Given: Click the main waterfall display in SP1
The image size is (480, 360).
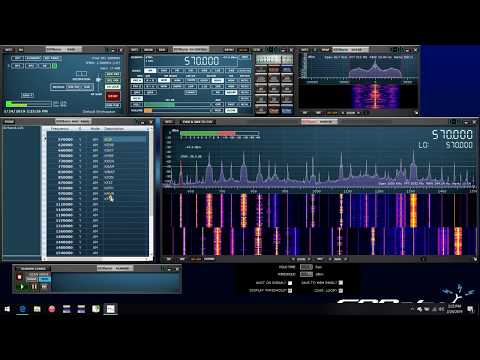Looking at the screenshot, I should [319, 225].
